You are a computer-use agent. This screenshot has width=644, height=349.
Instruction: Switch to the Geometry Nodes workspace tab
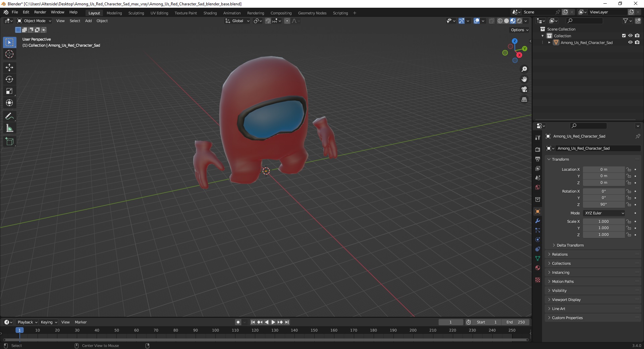coord(312,13)
